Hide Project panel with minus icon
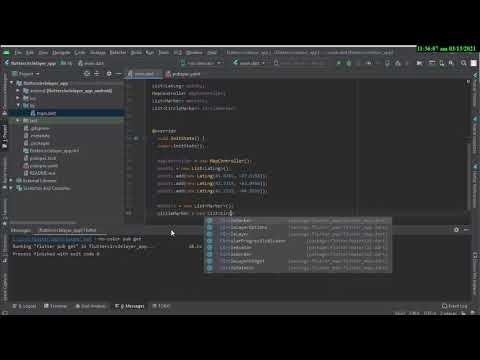 point(119,74)
